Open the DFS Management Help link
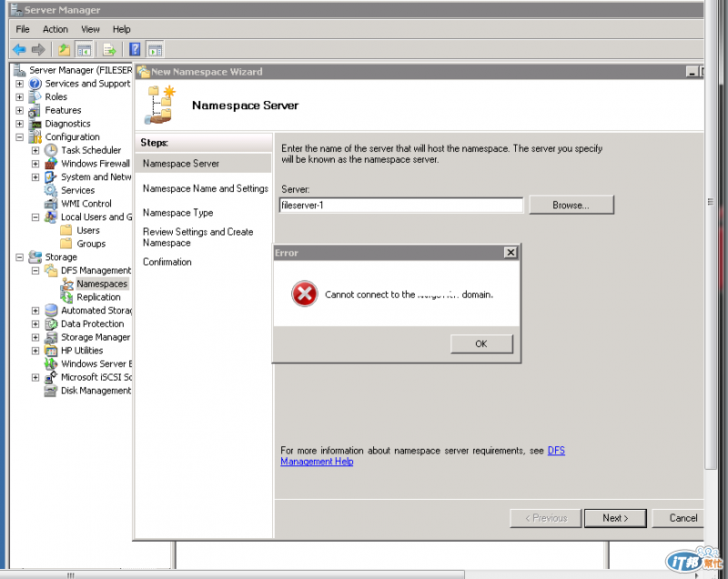This screenshot has height=579, width=728. (x=423, y=456)
